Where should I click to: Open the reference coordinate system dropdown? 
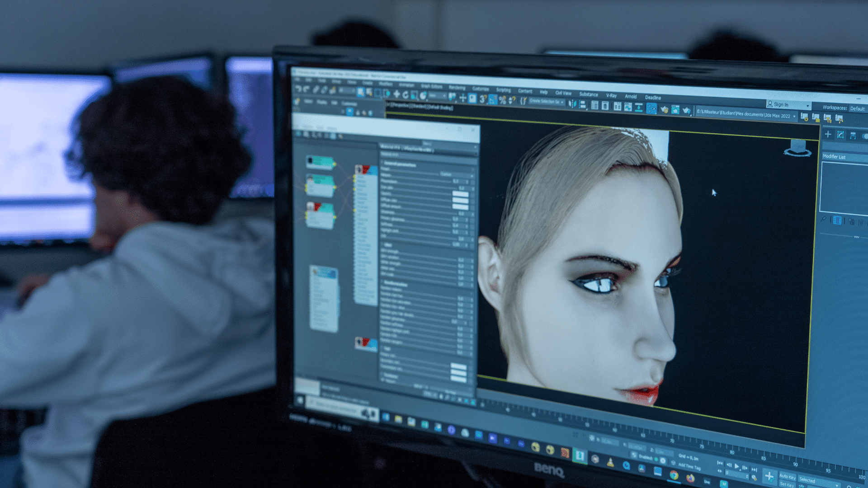tap(437, 96)
